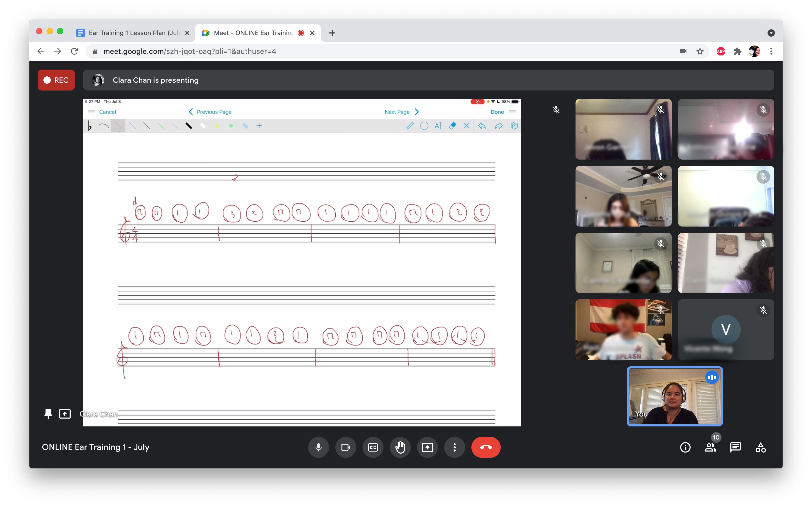Click the REC recording indicator
This screenshot has height=507, width=812.
coord(56,80)
